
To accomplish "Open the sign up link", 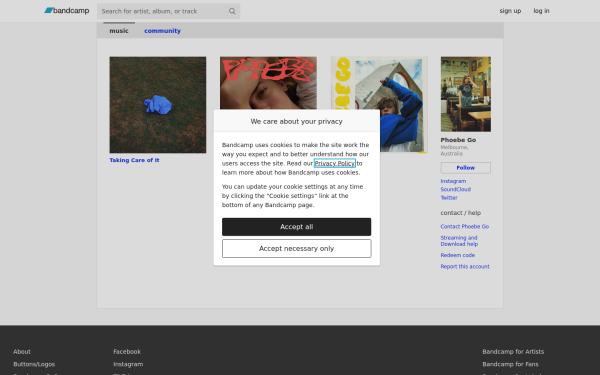I will [x=510, y=11].
